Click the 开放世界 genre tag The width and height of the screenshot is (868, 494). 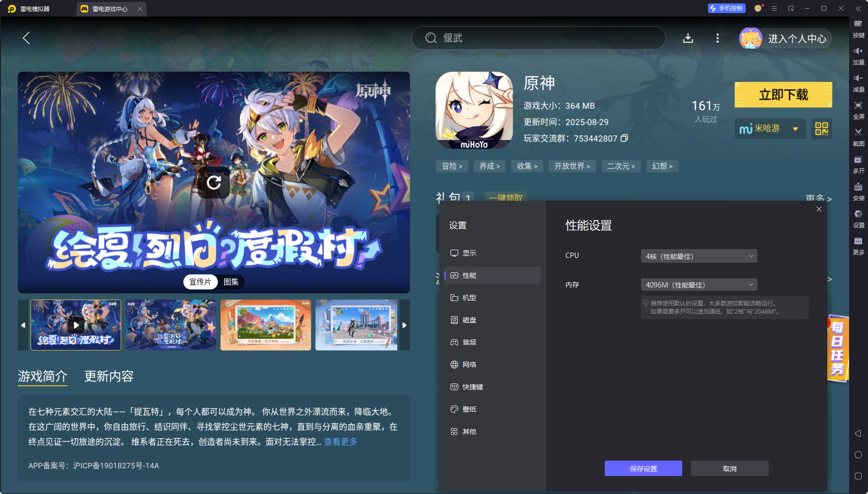[x=572, y=166]
